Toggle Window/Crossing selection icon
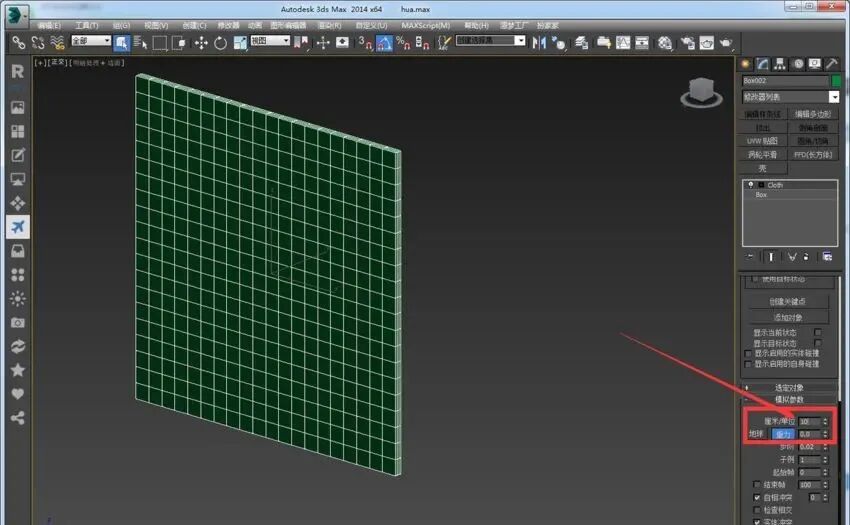Screen dimensions: 850x525 point(178,43)
